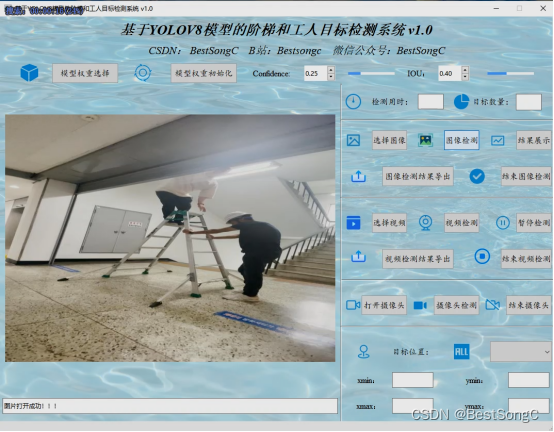Click the 结果展示 button
Image resolution: width=554 pixels, height=432 pixels.
point(534,140)
